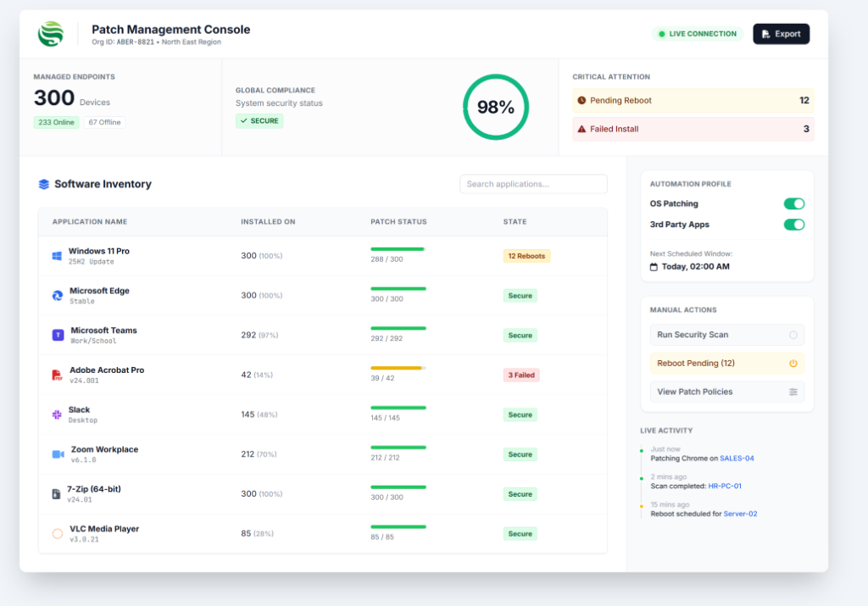
Task: Disable OS Patching automation
Action: 794,203
